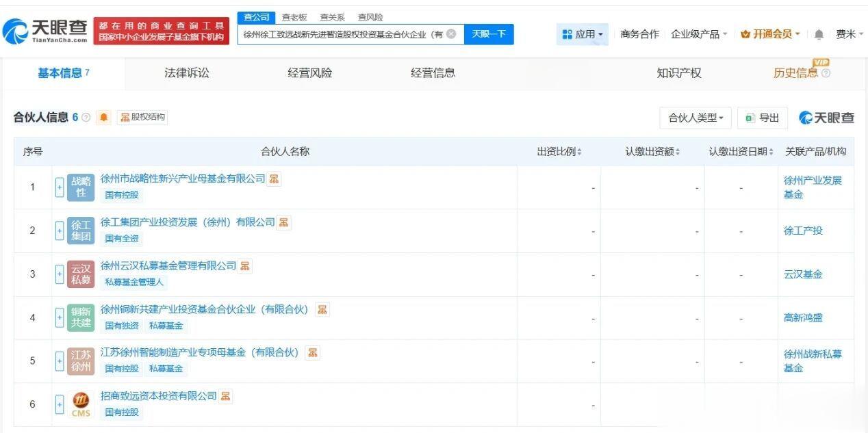Click the TianYanCha logo in the header

click(45, 30)
